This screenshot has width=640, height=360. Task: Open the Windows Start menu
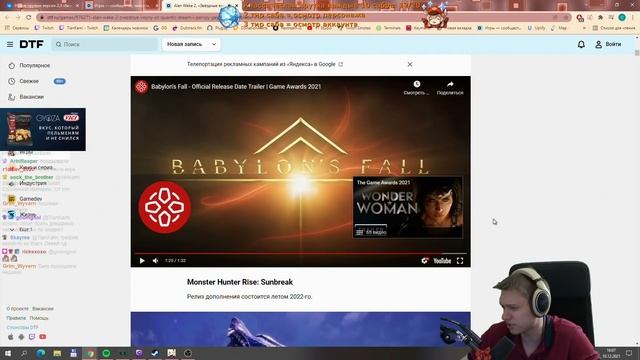pos(8,353)
